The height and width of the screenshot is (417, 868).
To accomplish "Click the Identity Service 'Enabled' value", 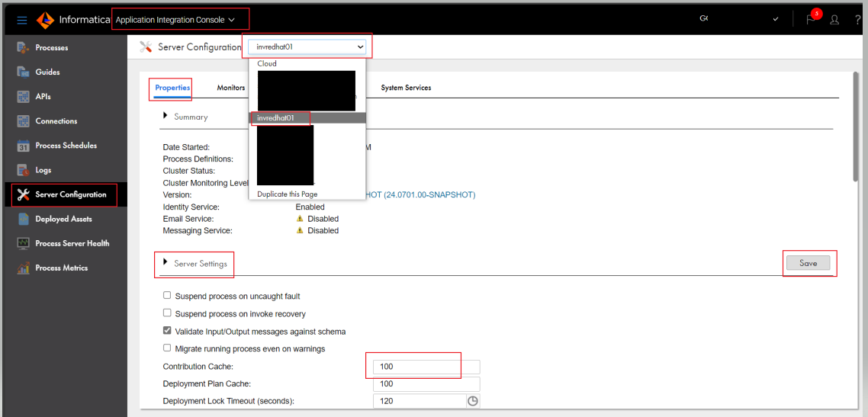I will click(x=310, y=207).
